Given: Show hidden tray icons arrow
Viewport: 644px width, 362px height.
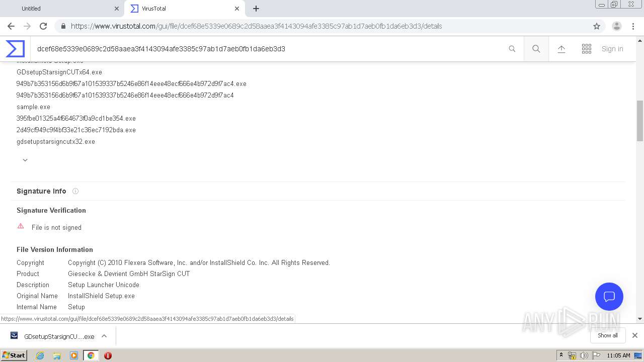Looking at the screenshot, I should (561, 355).
